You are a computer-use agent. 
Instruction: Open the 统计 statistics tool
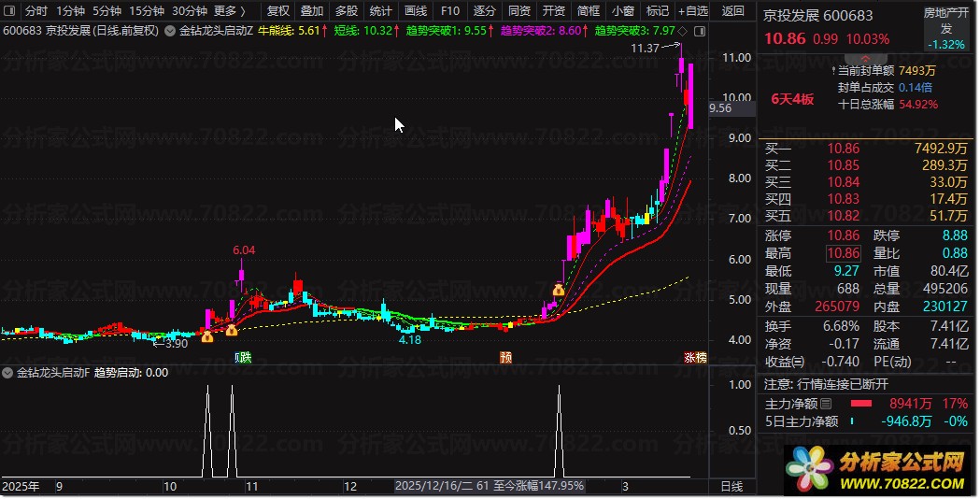(380, 10)
